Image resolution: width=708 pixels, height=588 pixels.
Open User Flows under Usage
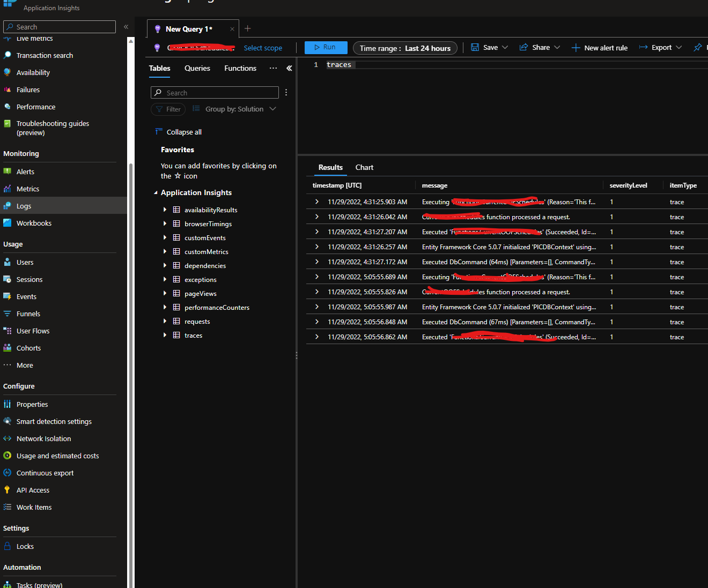point(33,331)
